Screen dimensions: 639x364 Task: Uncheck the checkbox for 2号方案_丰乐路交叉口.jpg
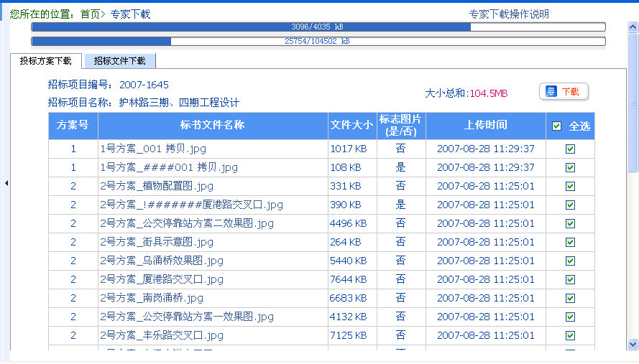(x=570, y=336)
